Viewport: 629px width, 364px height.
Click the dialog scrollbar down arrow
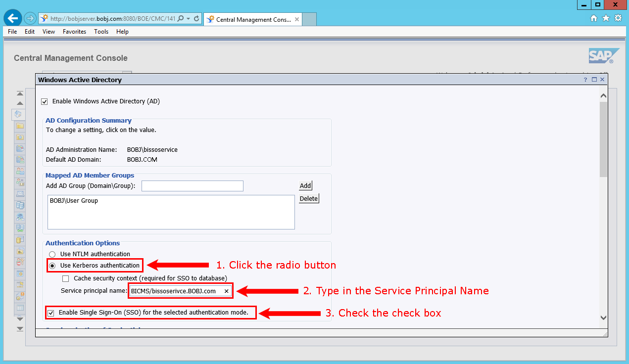pos(603,318)
